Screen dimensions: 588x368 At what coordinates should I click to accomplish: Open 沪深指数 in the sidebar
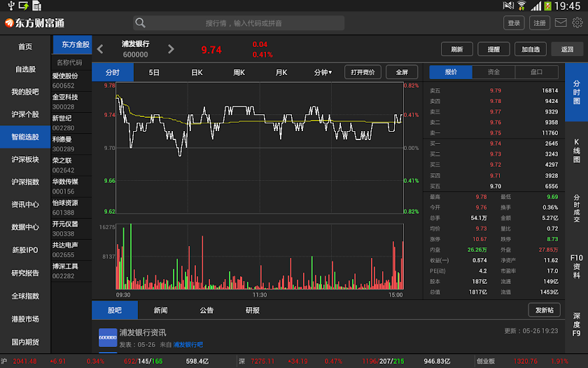tap(25, 182)
